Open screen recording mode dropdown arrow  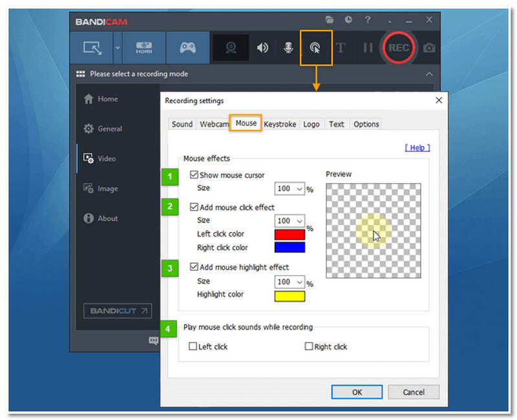click(118, 48)
